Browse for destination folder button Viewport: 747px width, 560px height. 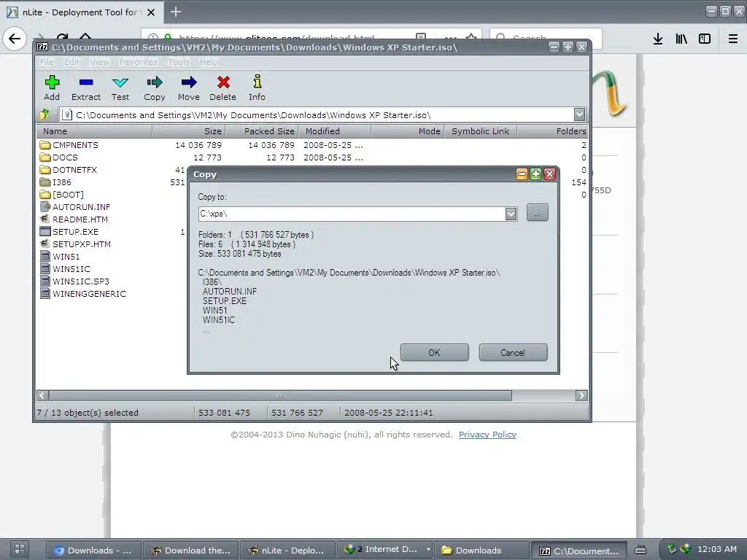click(538, 213)
